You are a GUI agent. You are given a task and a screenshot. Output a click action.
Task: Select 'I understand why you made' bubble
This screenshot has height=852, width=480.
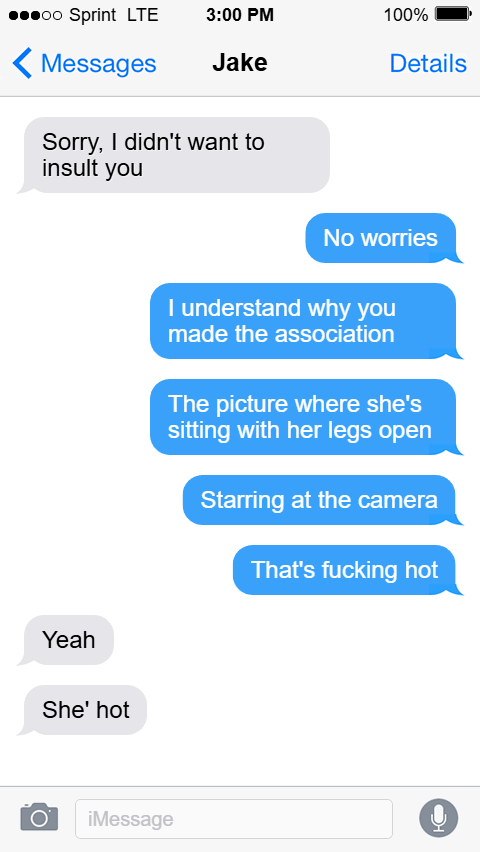click(x=303, y=321)
